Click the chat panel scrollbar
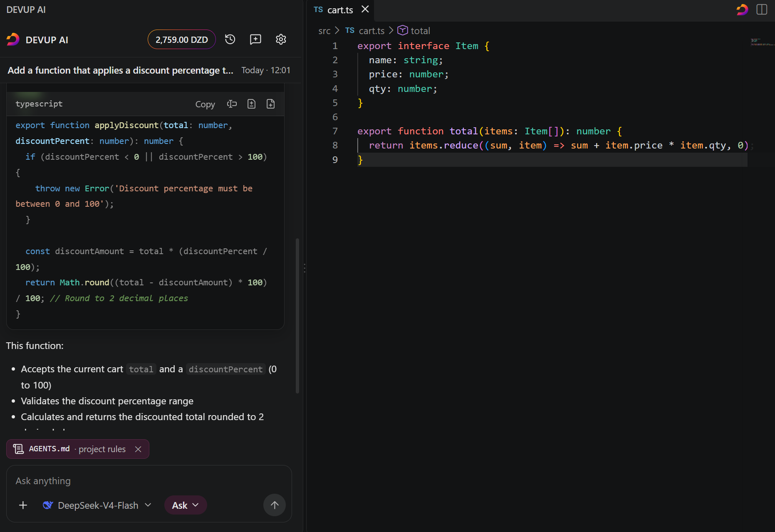 pyautogui.click(x=297, y=316)
